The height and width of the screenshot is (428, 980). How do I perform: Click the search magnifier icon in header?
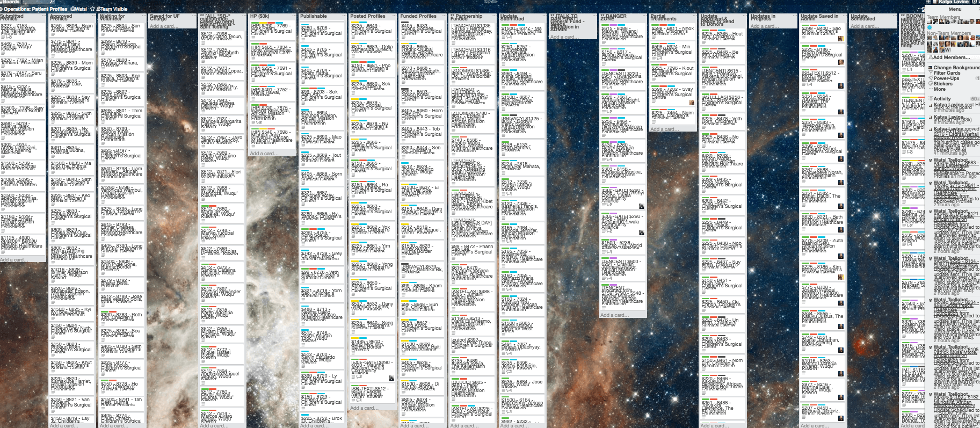point(52,2)
